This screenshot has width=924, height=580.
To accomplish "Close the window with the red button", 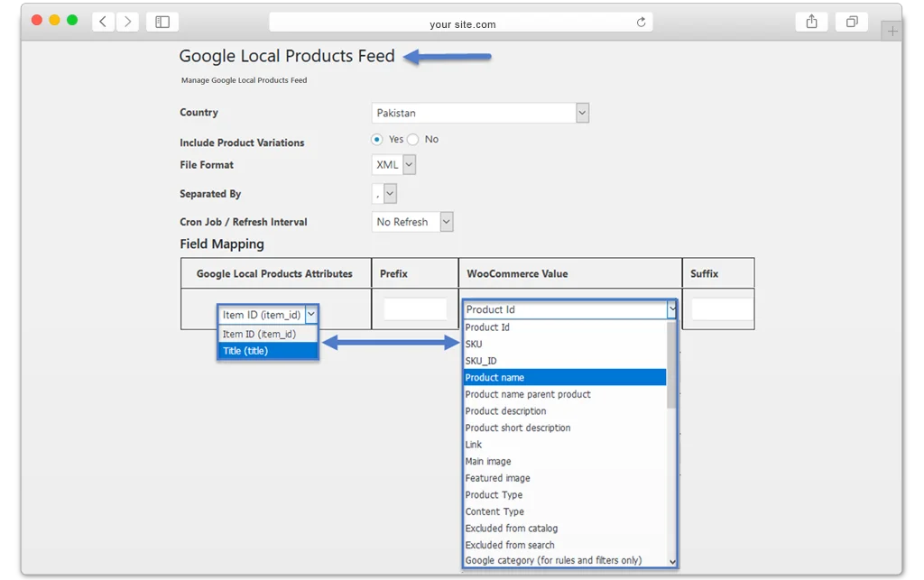I will (36, 20).
